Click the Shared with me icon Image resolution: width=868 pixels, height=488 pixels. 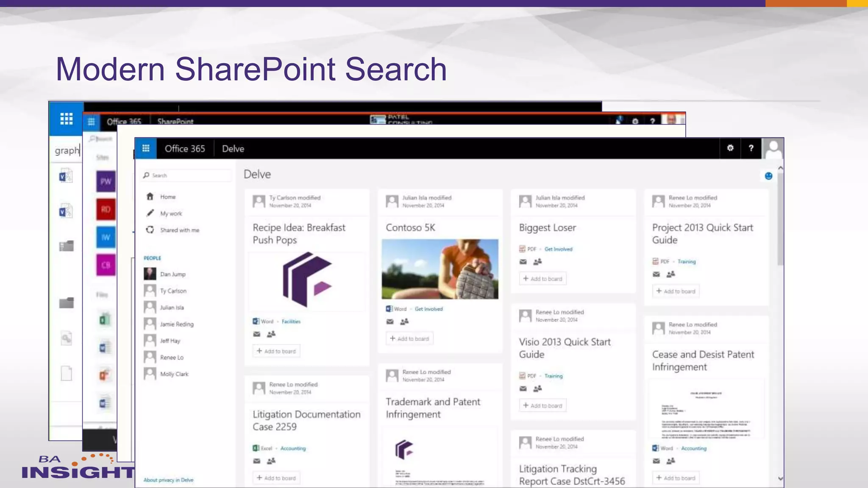[x=150, y=230]
